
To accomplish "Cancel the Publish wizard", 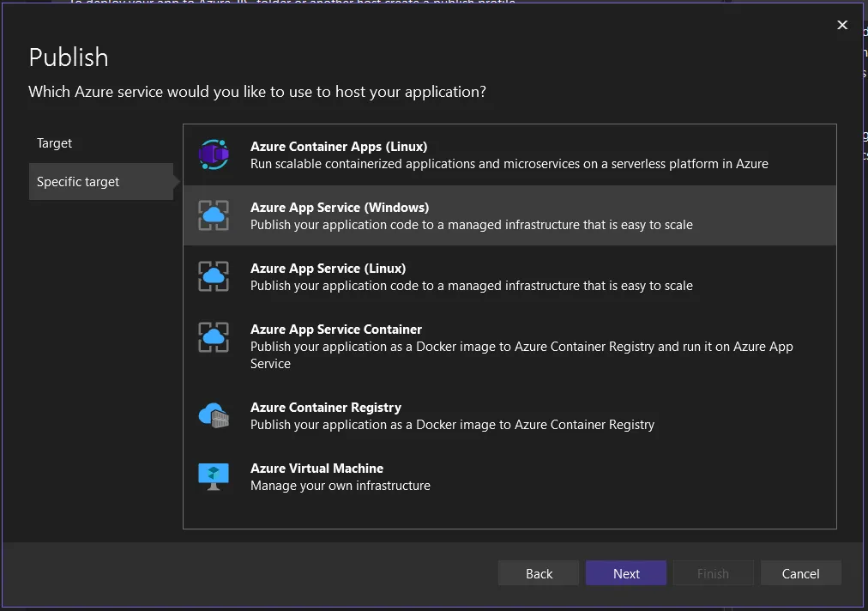I will (800, 573).
